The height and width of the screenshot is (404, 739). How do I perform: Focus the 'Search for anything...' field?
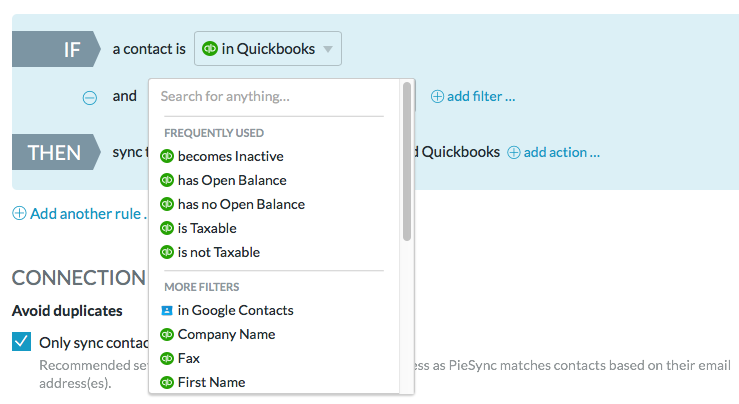(274, 97)
